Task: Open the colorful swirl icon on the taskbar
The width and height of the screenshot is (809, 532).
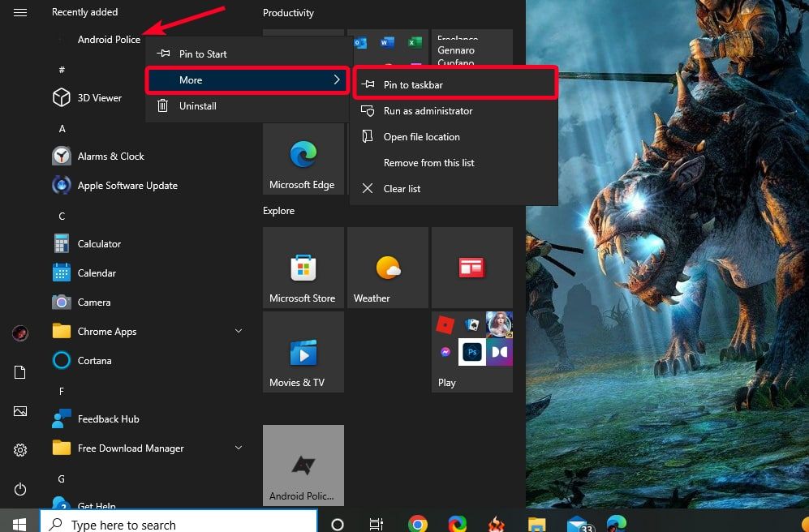Action: [457, 524]
